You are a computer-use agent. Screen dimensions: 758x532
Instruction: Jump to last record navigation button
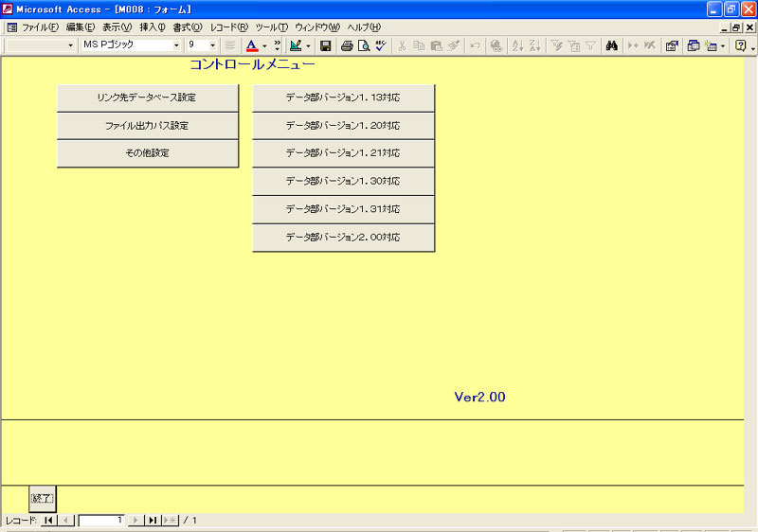[x=153, y=521]
